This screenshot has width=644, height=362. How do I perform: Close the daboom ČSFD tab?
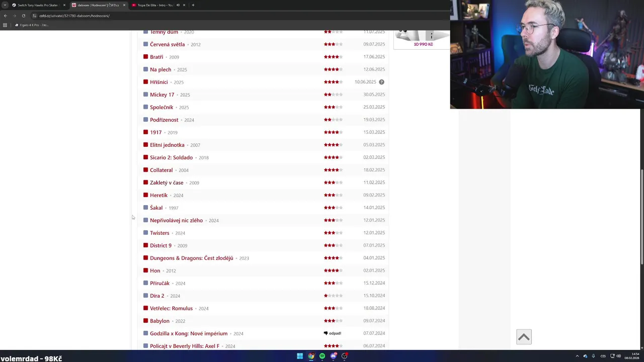(124, 5)
